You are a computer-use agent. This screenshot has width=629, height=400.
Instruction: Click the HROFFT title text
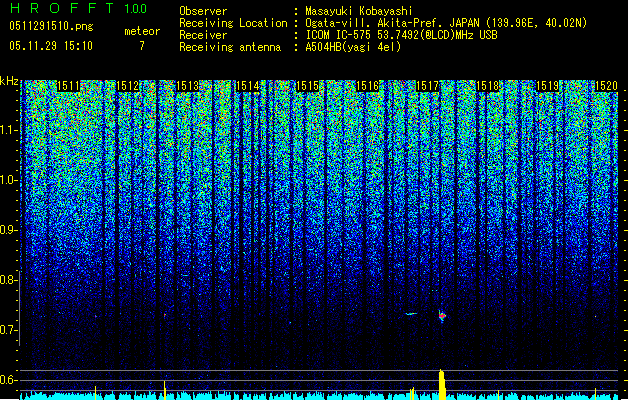(x=62, y=8)
